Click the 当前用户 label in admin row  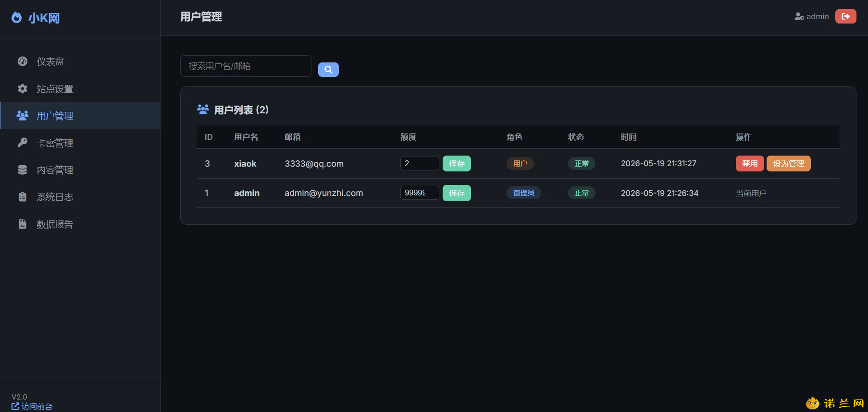[x=751, y=193]
